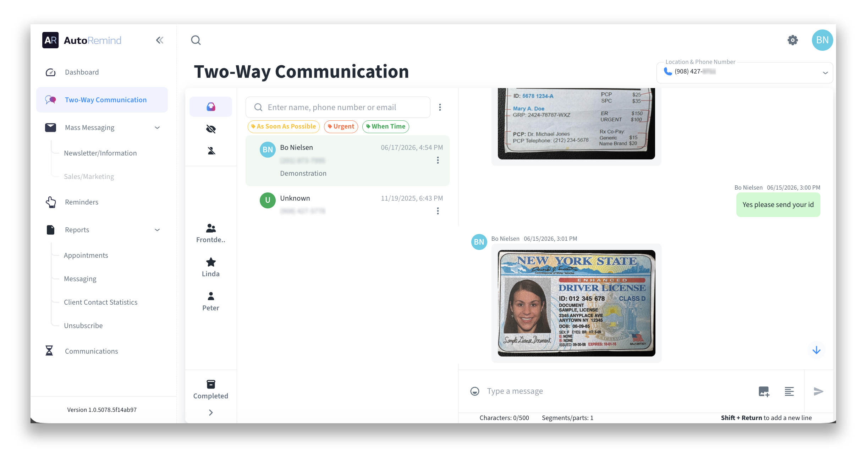Click the contact search field
The width and height of the screenshot is (868, 463).
pyautogui.click(x=338, y=107)
